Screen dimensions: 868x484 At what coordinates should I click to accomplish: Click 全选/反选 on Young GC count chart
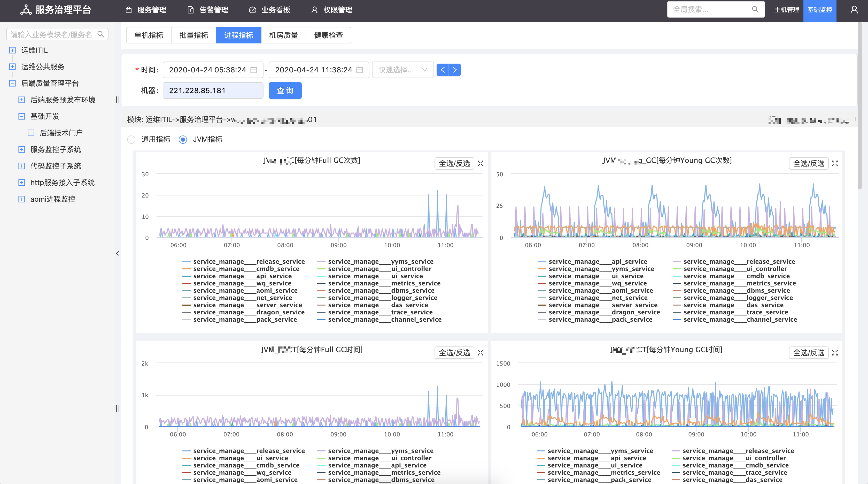808,163
